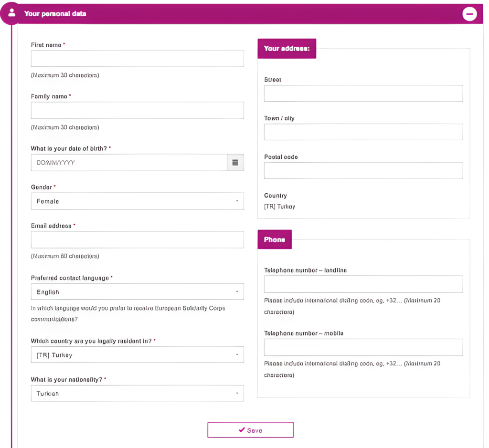Focus the Postal code field
The width and height of the screenshot is (489, 448).
(x=363, y=170)
